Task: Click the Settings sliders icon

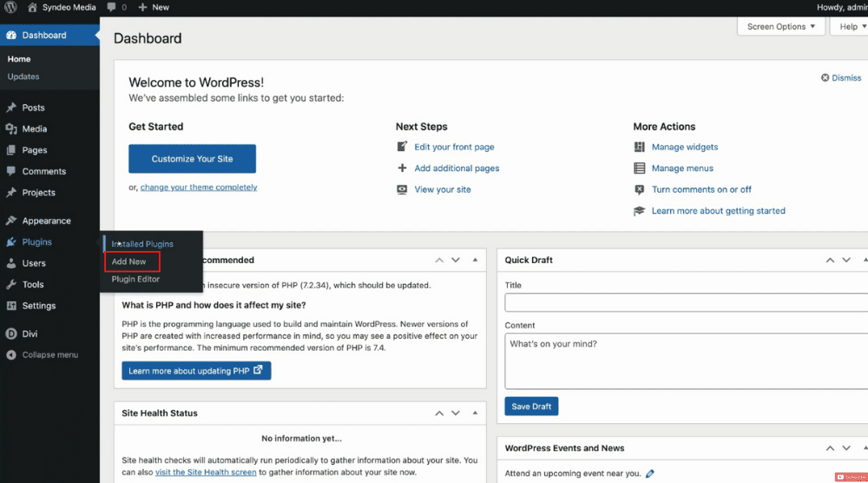Action: coord(11,306)
